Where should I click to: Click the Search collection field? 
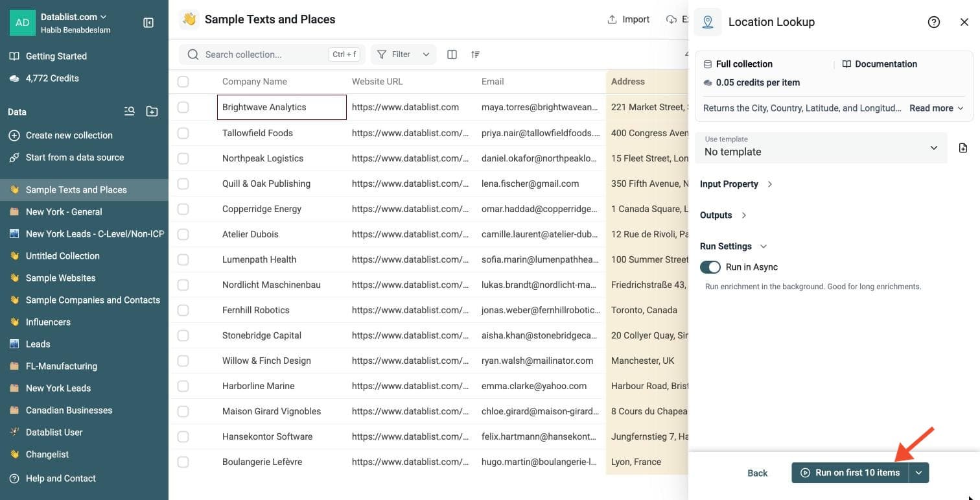tap(272, 54)
